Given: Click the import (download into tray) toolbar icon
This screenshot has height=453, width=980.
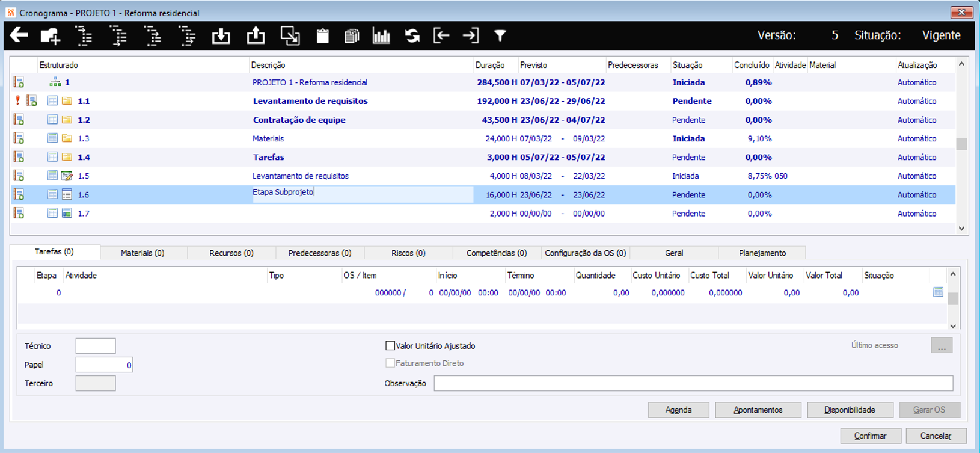Looking at the screenshot, I should point(221,36).
